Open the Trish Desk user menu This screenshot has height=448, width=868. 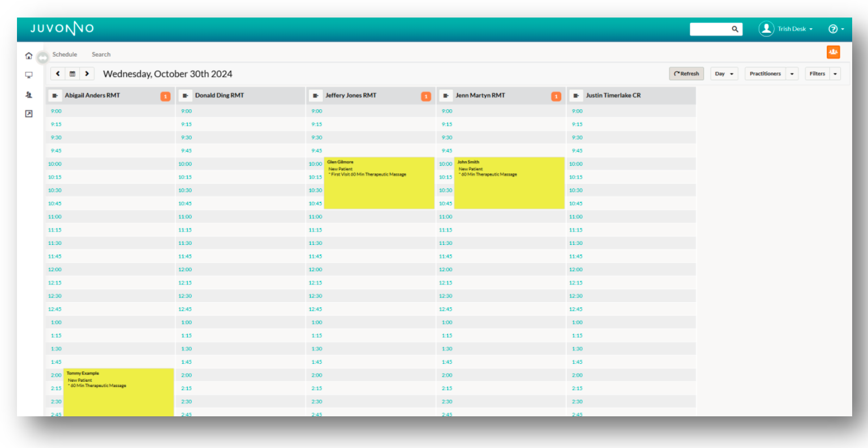tap(786, 29)
